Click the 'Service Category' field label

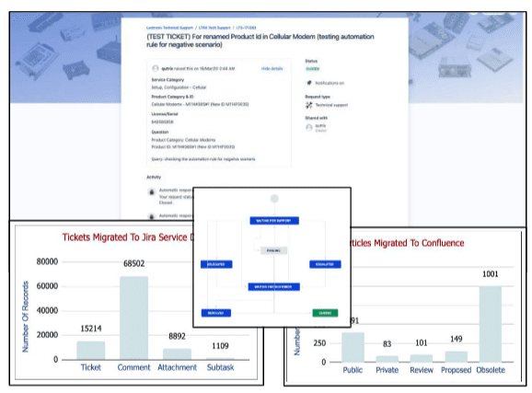click(168, 80)
